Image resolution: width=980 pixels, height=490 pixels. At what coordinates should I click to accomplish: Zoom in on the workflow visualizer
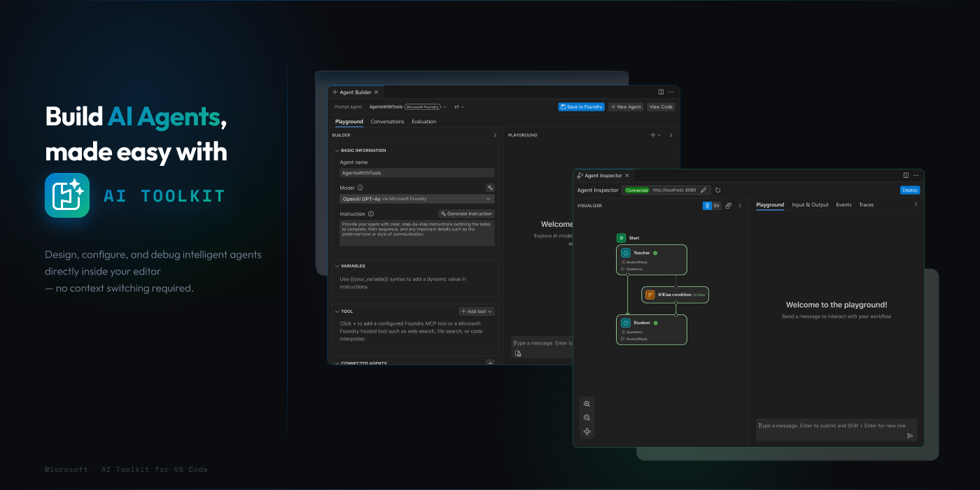pos(587,404)
